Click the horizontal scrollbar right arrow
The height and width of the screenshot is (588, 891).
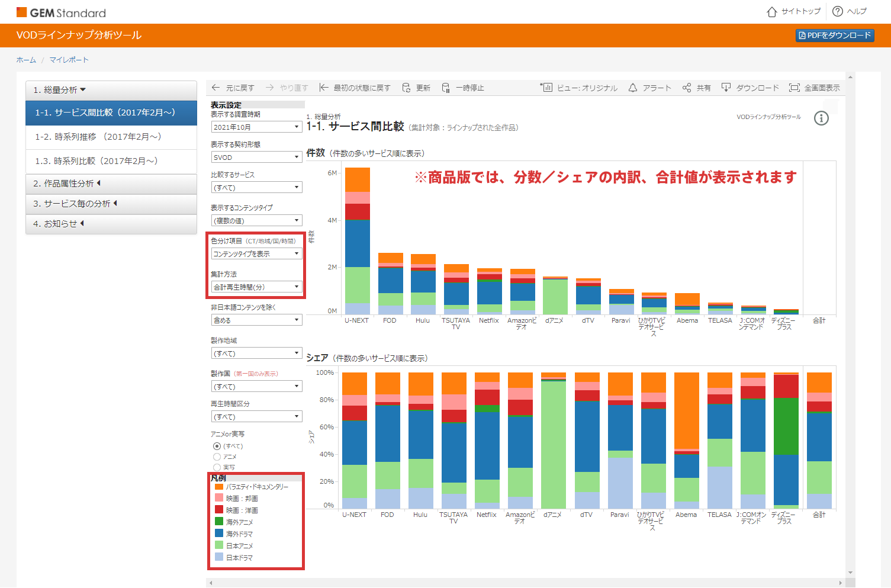pos(840,583)
